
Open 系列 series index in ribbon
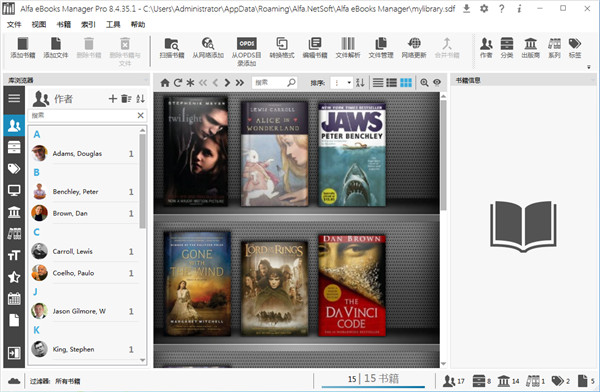pyautogui.click(x=554, y=48)
